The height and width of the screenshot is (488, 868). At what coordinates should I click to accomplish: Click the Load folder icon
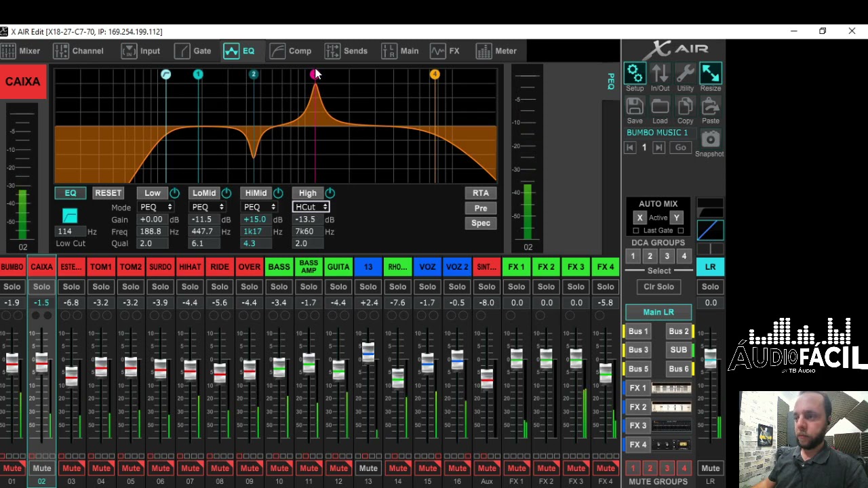coord(660,106)
